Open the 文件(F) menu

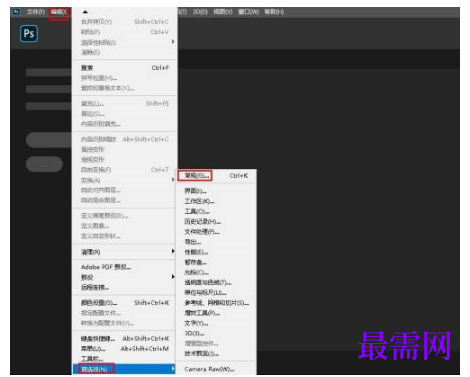pos(36,12)
